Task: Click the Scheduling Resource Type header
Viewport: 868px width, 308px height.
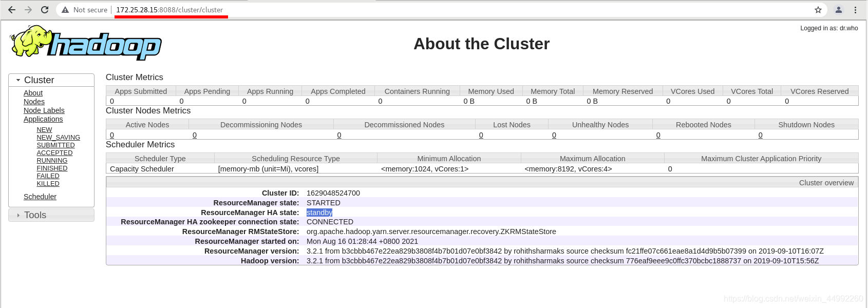Action: 296,159
